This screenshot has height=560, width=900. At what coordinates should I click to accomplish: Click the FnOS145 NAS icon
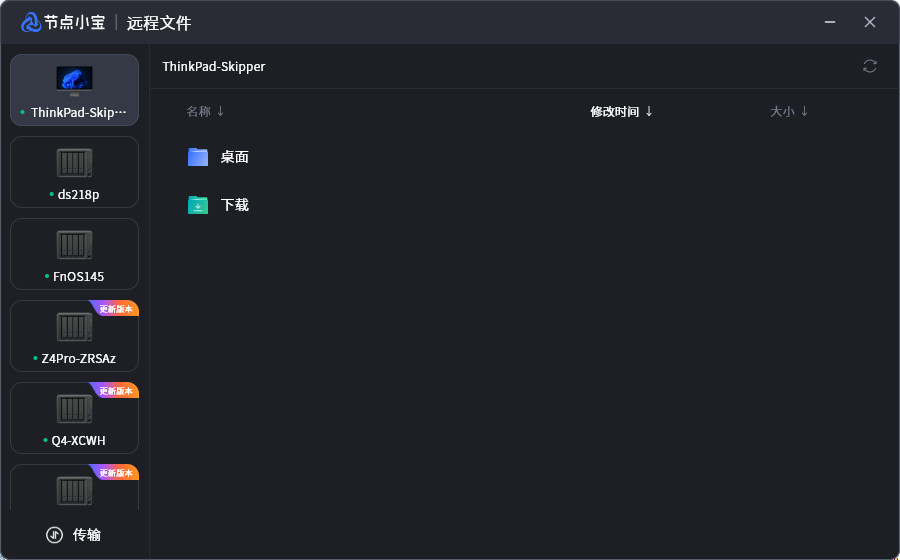75,245
